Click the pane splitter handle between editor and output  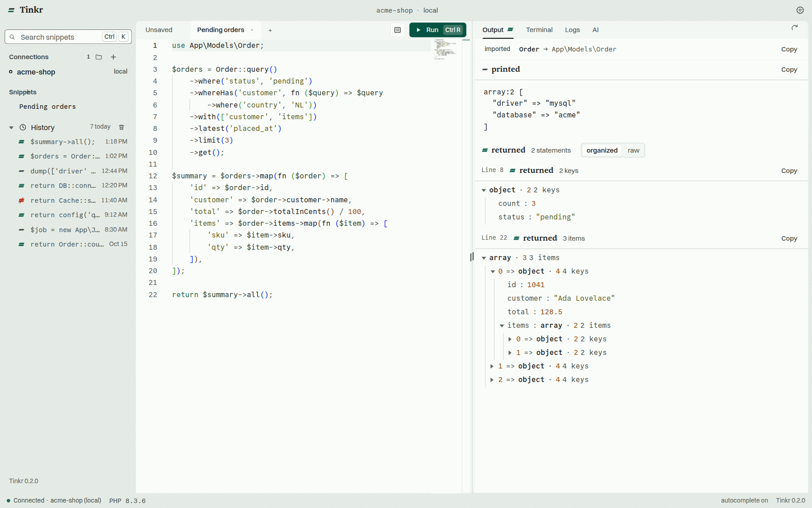tap(472, 257)
